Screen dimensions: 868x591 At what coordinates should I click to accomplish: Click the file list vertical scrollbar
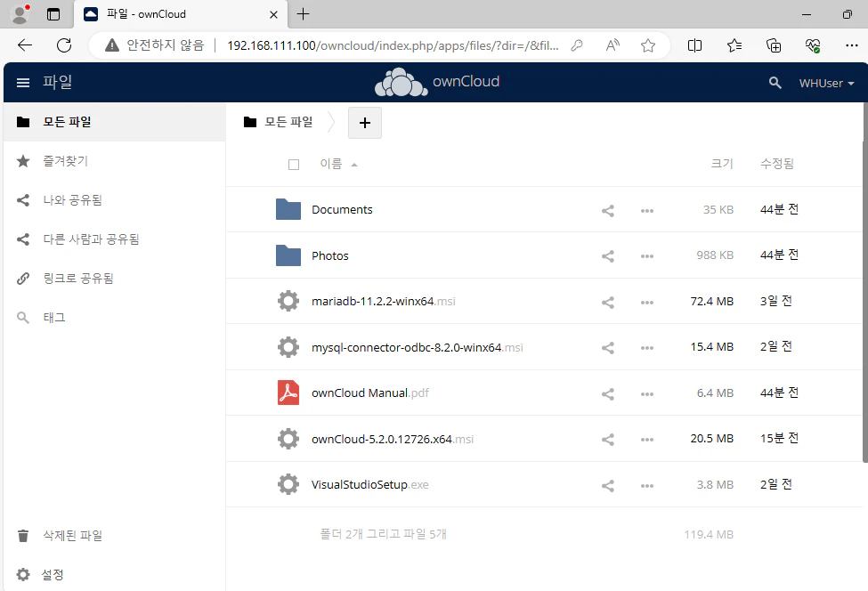tap(864, 282)
